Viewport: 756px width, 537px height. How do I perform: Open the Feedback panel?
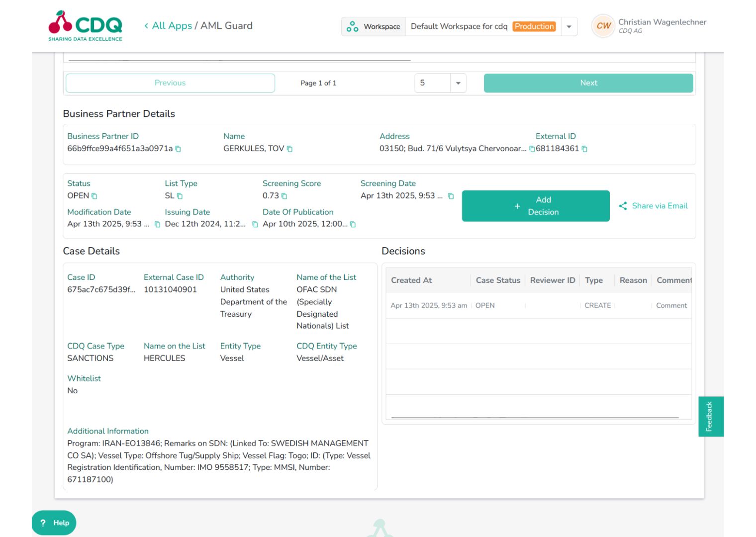click(710, 416)
